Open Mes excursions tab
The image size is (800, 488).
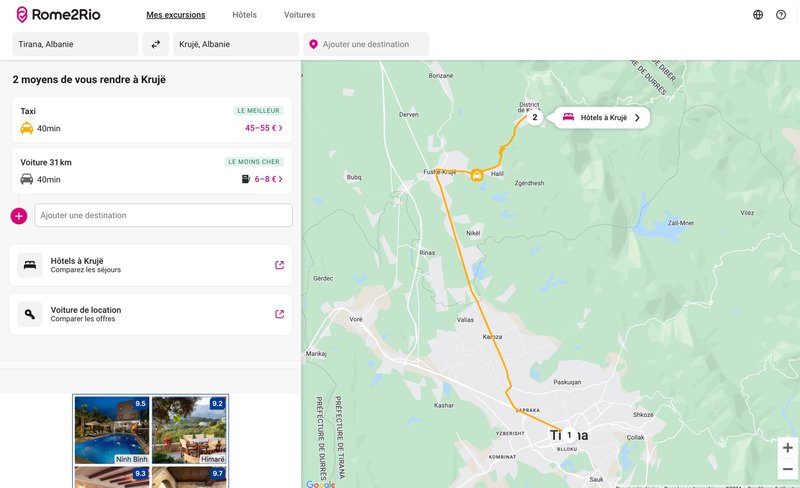click(x=176, y=15)
